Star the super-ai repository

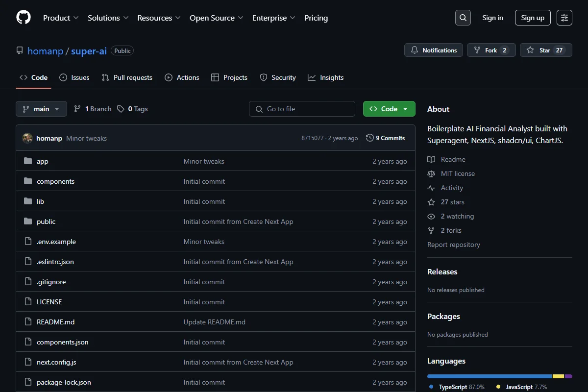(546, 50)
